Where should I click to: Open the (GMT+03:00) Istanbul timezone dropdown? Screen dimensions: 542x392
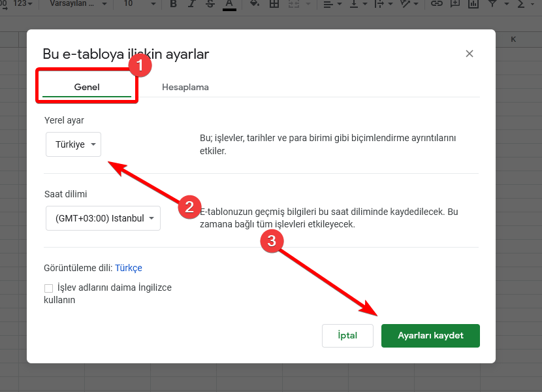(103, 218)
